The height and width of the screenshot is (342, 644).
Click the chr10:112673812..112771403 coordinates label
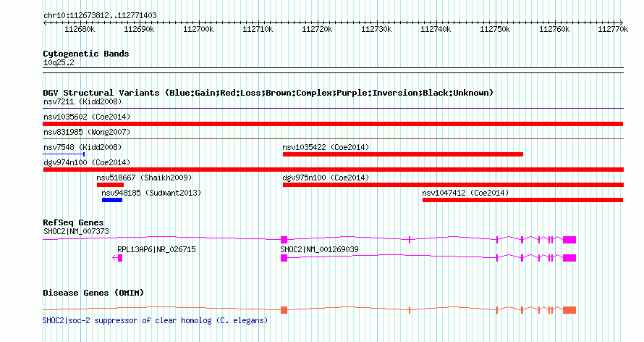pos(100,16)
